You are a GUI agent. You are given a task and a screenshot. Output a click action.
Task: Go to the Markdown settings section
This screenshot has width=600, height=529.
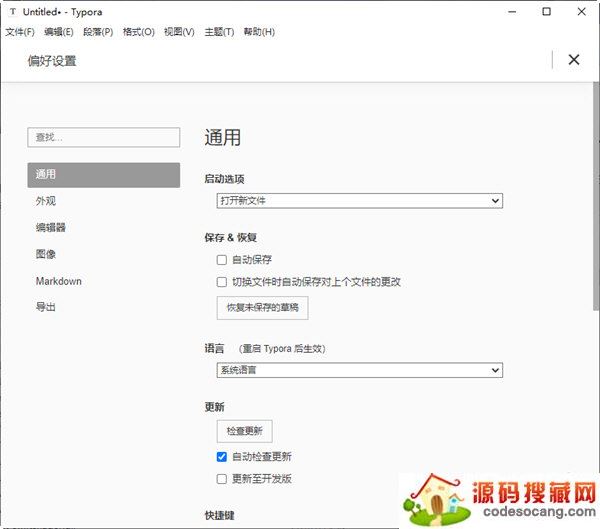point(59,281)
